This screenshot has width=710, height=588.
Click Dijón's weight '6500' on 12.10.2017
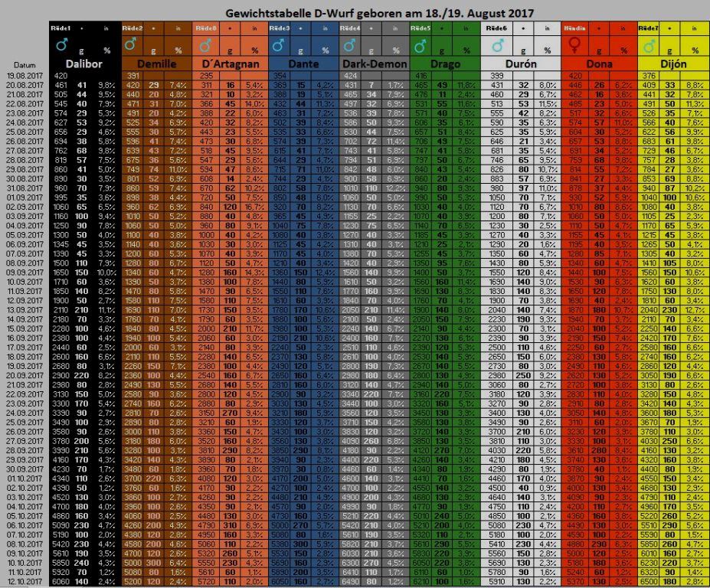click(x=649, y=581)
